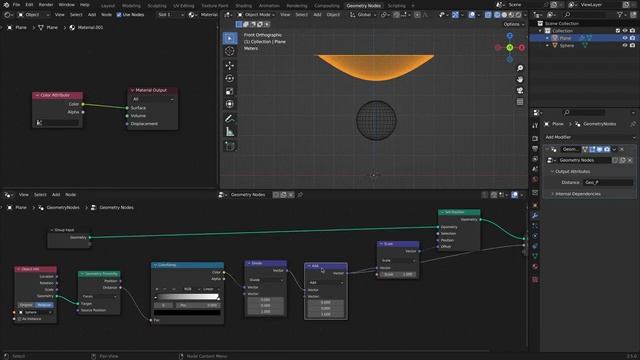Select the Annotate tool in viewport toolbar

point(230,119)
